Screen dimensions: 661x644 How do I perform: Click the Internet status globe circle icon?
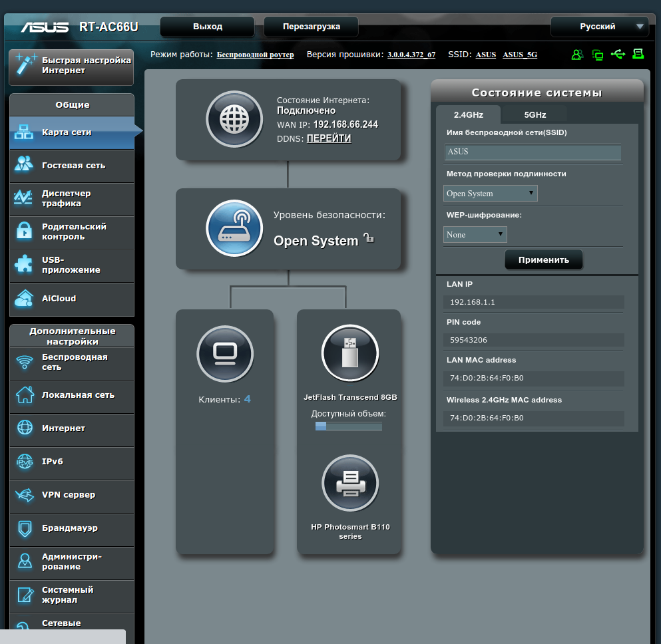point(234,119)
